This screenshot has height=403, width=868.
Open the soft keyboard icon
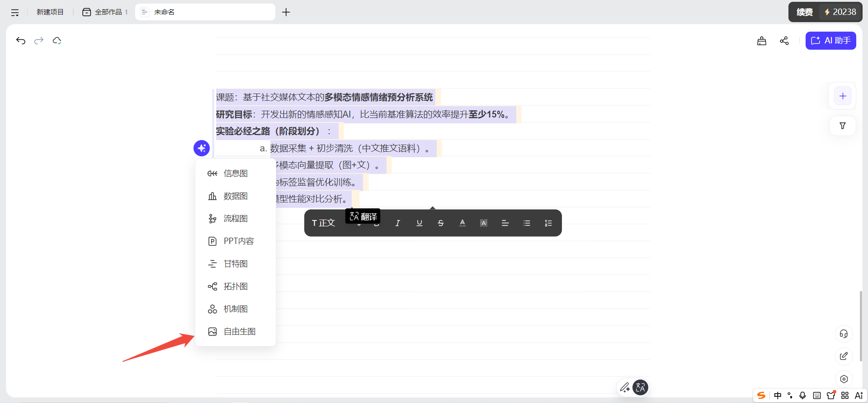[x=817, y=395]
